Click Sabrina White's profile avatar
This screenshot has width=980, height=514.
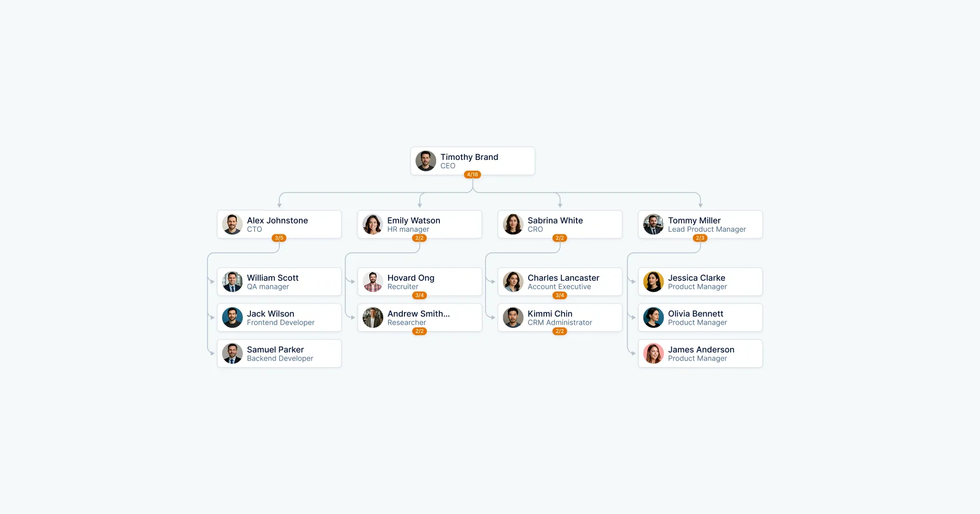click(513, 224)
